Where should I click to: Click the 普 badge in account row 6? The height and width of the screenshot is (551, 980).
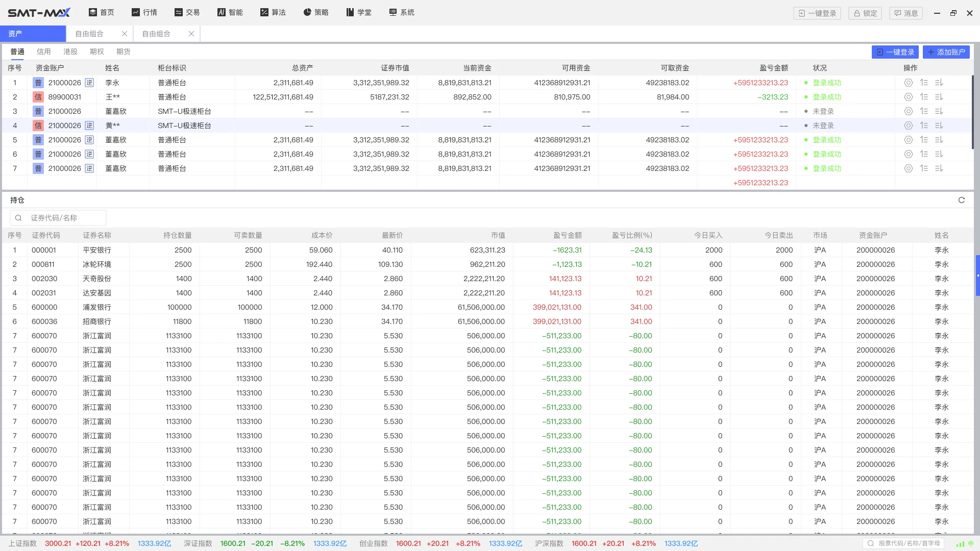[38, 154]
